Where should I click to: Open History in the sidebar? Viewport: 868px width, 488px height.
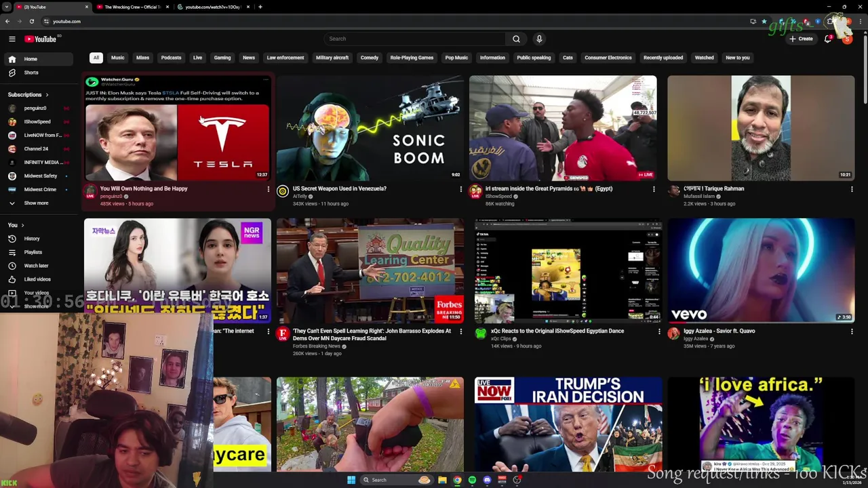(37, 239)
